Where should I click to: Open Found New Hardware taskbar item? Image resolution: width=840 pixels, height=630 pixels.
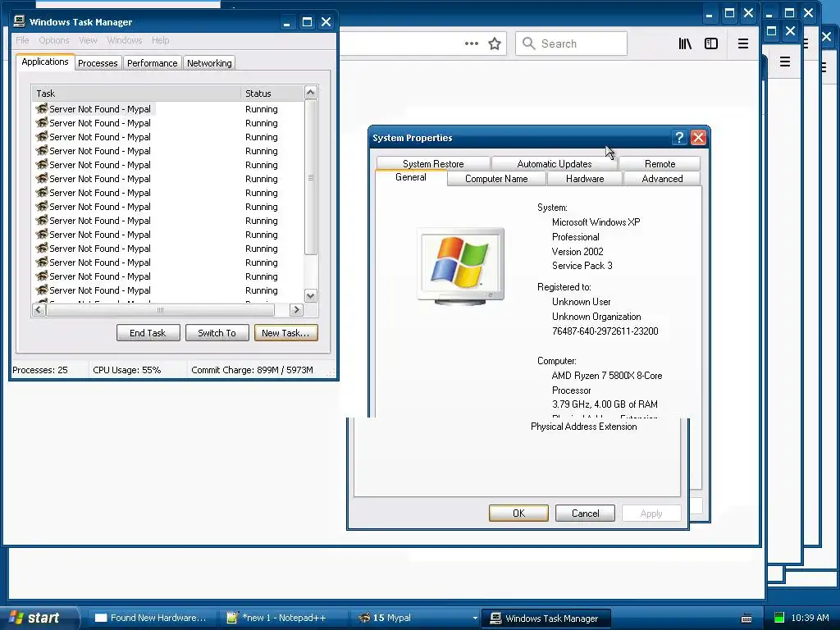152,618
